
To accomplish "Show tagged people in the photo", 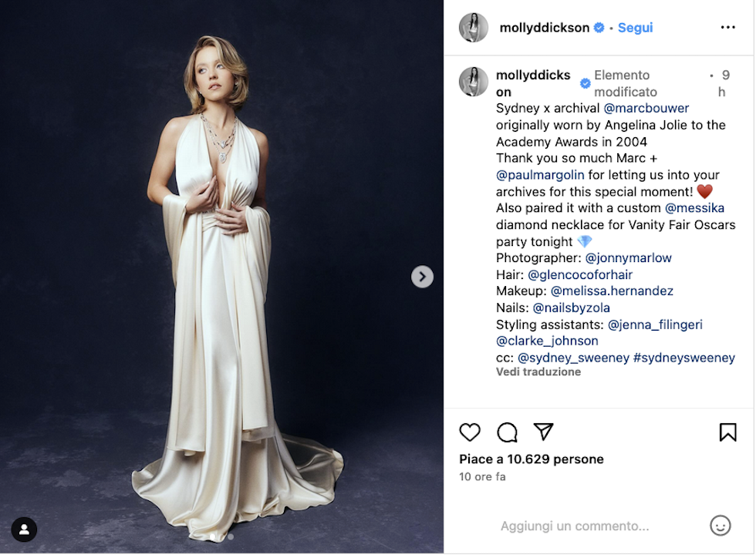I will 25,530.
